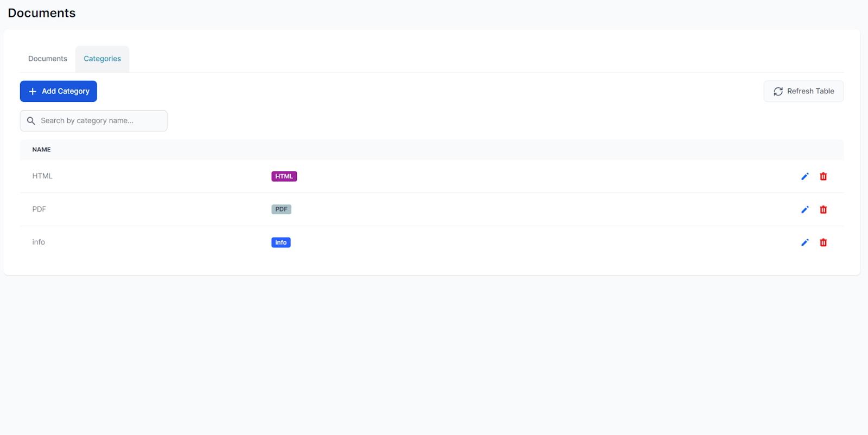This screenshot has width=868, height=435.
Task: Open the editor via pencil icon on info row
Action: click(805, 242)
